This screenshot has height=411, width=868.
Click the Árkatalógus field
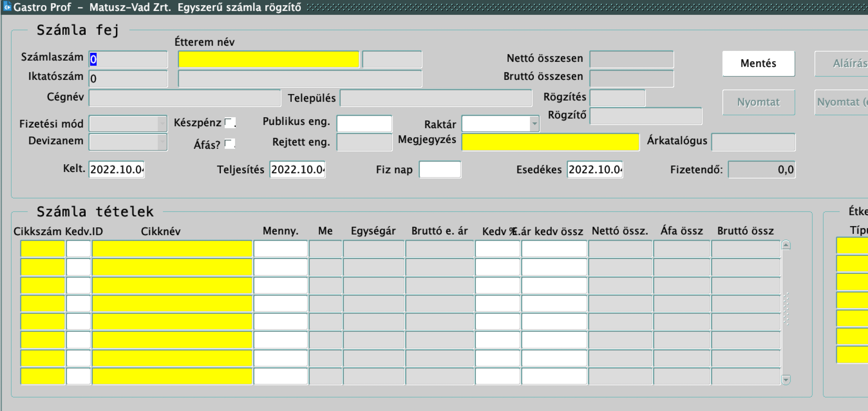tap(753, 142)
